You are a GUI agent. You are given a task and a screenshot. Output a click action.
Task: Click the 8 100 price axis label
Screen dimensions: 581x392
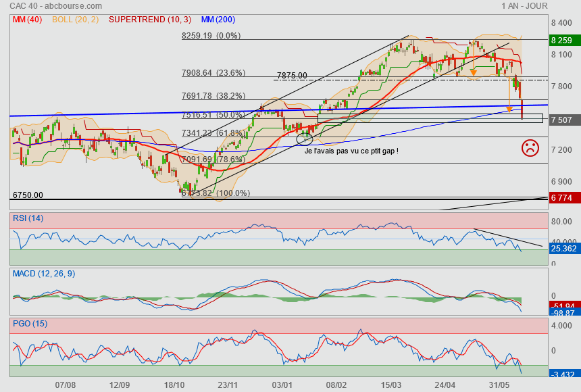point(561,55)
